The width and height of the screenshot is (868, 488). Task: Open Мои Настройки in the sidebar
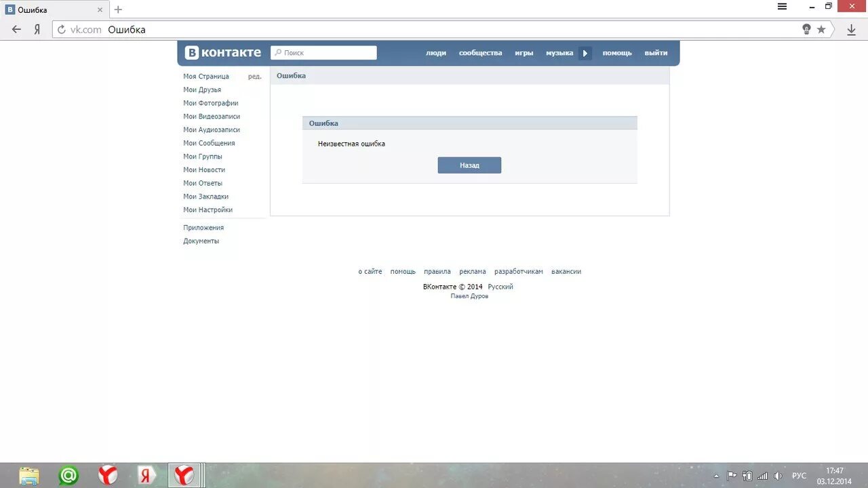(208, 210)
